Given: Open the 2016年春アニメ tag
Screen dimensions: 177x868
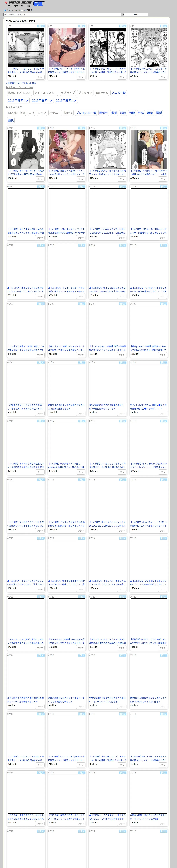Looking at the screenshot, I should coord(42,100).
